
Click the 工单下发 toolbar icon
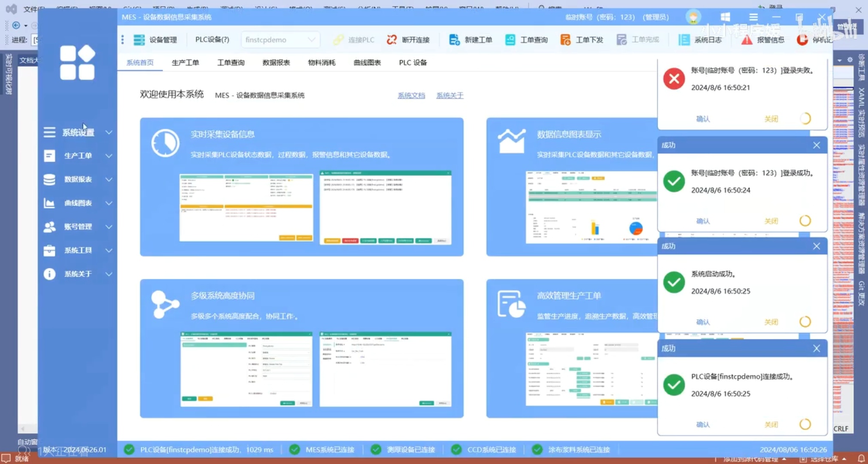pyautogui.click(x=565, y=40)
